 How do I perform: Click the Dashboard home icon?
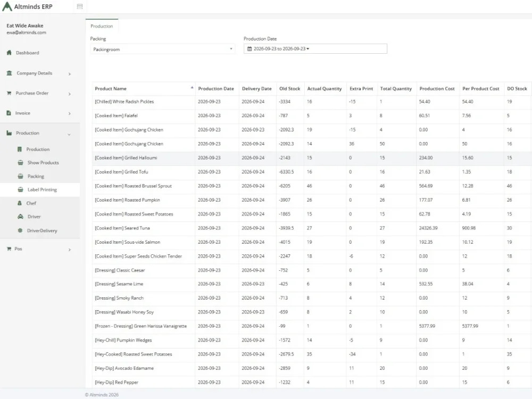[x=9, y=53]
